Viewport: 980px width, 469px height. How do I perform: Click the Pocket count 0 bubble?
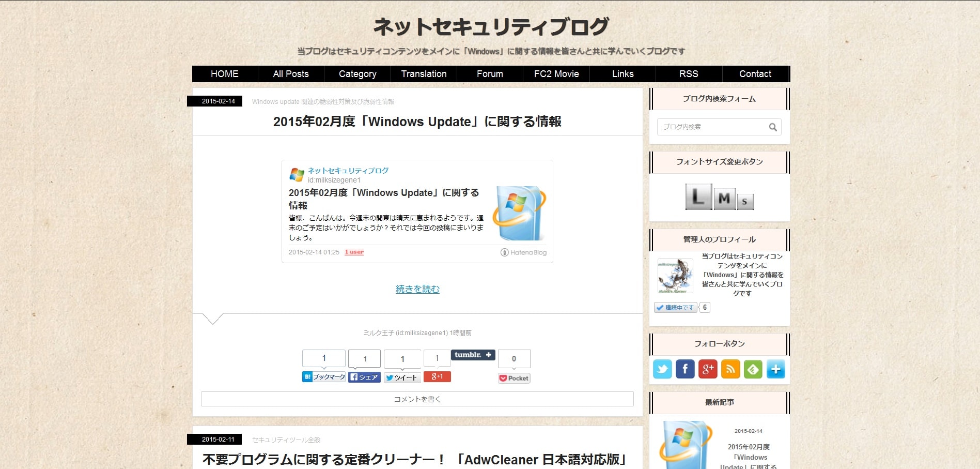(514, 359)
